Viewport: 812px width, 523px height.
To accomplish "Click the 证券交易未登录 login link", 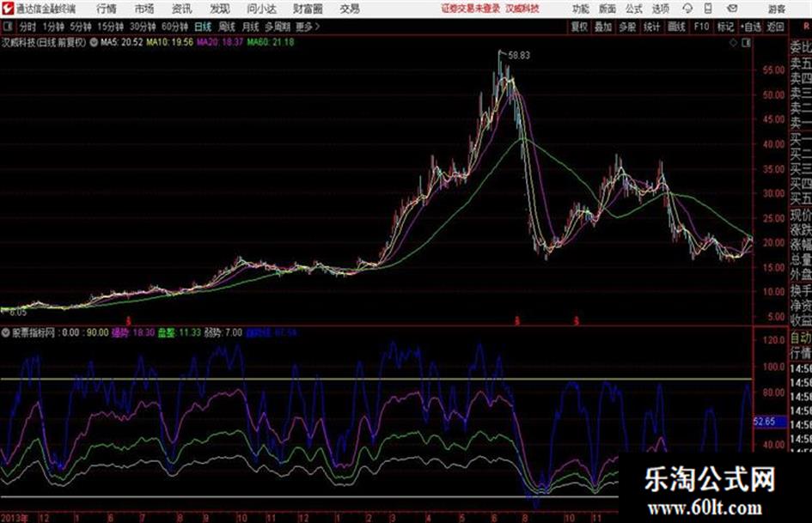I will point(471,9).
